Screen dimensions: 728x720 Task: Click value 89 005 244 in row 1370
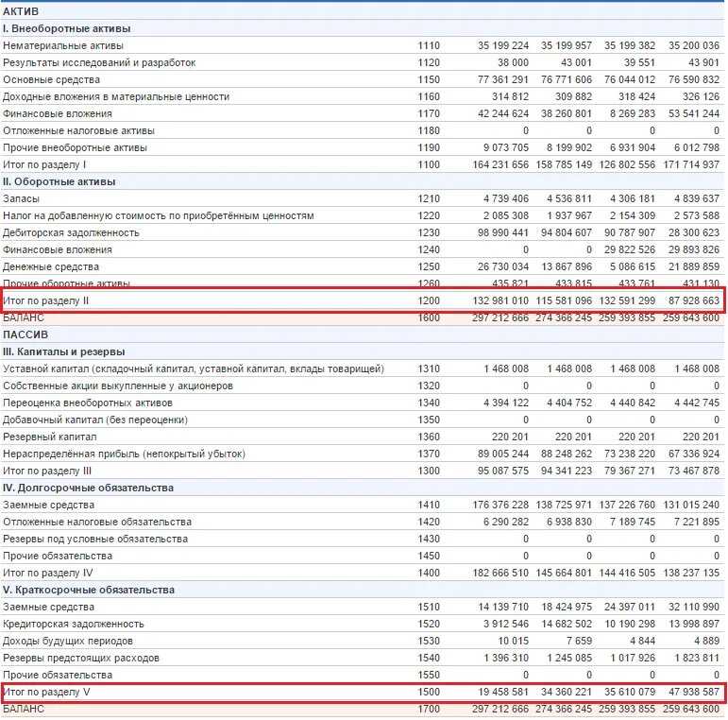click(503, 454)
